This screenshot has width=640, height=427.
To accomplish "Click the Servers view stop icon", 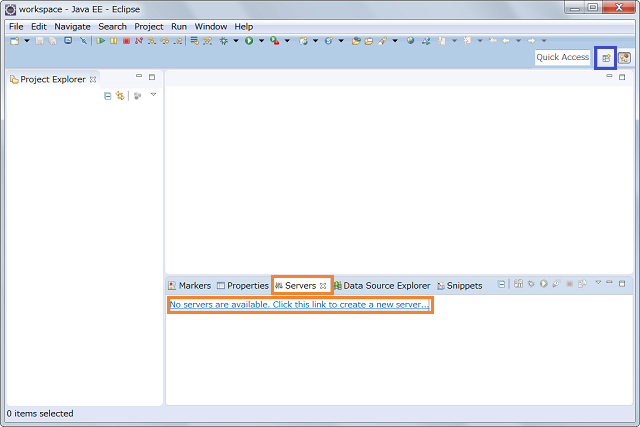I will click(569, 284).
